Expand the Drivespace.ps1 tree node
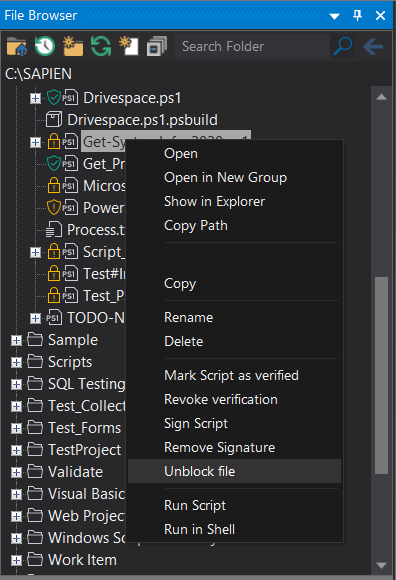 (35, 98)
